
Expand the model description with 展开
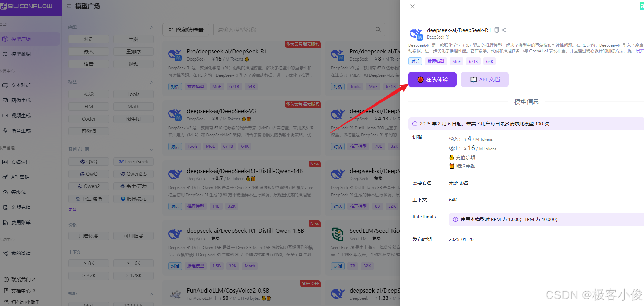tap(640, 51)
